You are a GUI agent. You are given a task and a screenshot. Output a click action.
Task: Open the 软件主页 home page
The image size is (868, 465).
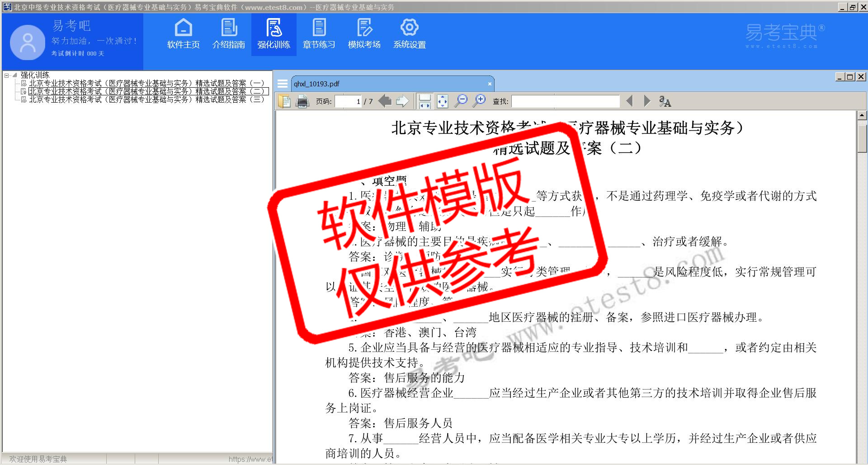183,34
